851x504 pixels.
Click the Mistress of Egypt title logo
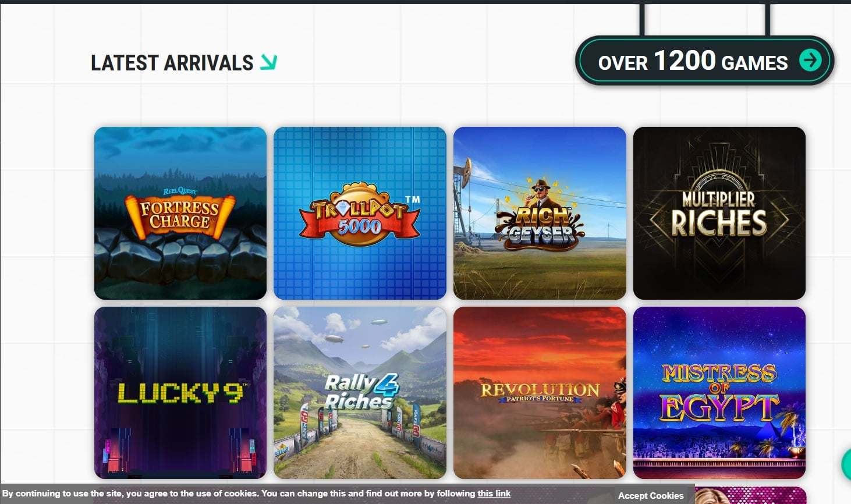719,392
